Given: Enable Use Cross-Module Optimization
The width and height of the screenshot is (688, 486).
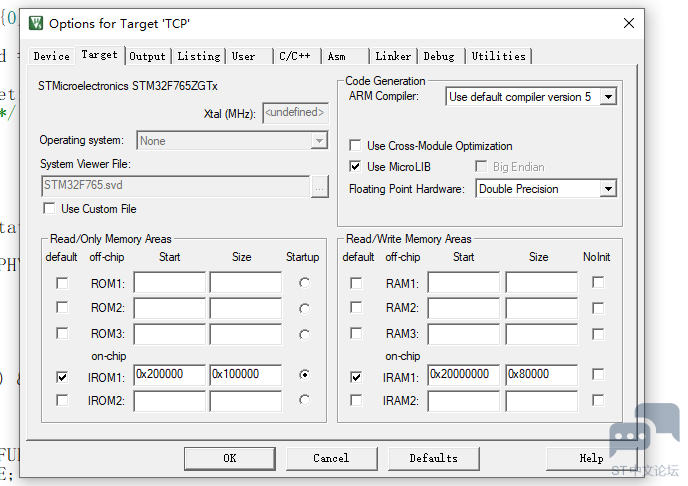Looking at the screenshot, I should point(355,146).
